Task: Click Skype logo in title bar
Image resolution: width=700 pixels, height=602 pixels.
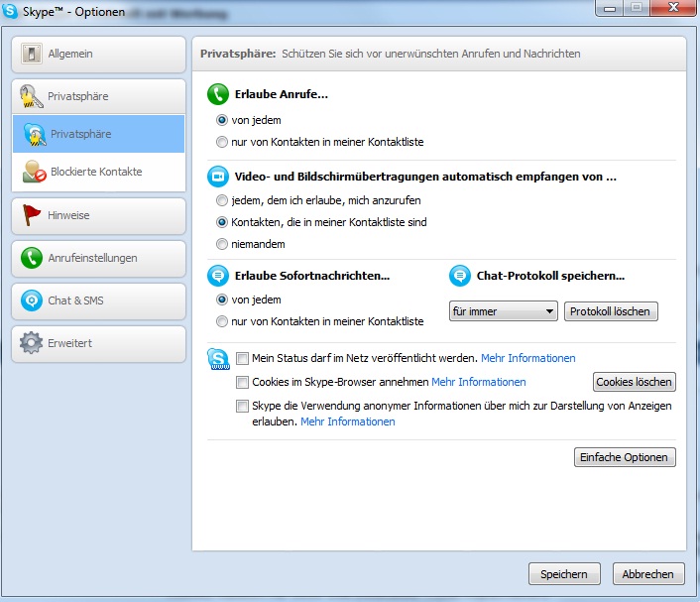Action: [x=10, y=11]
